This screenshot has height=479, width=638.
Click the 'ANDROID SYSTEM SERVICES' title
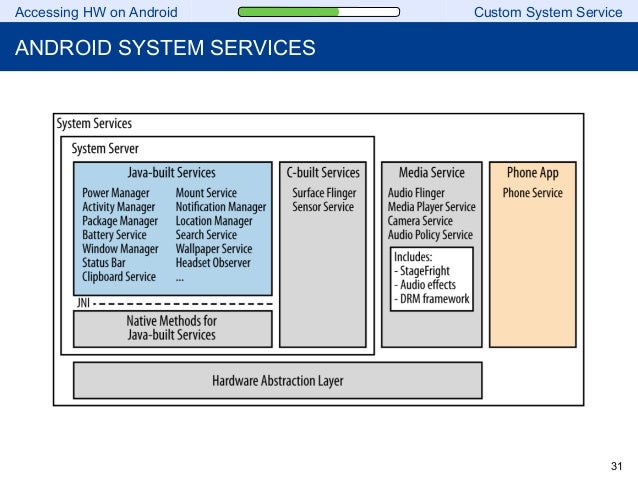(165, 48)
